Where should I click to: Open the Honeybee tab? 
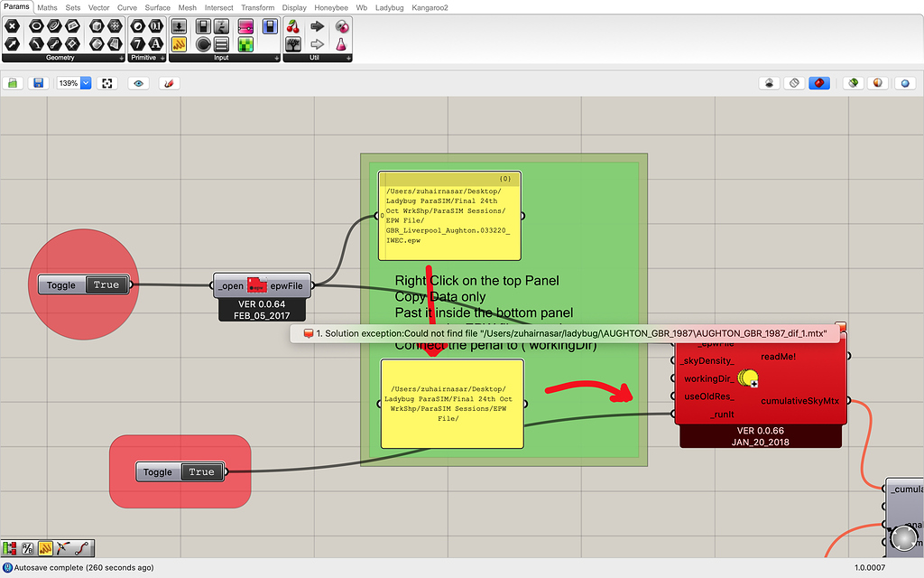[332, 7]
